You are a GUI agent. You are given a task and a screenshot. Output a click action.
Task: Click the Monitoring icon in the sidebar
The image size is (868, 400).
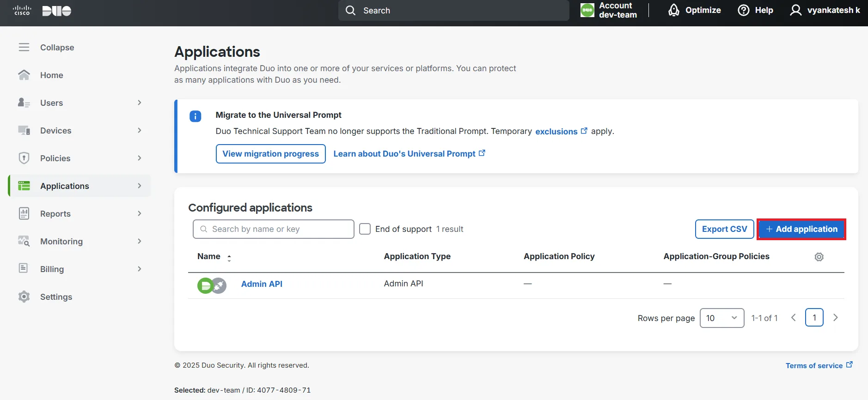point(24,241)
